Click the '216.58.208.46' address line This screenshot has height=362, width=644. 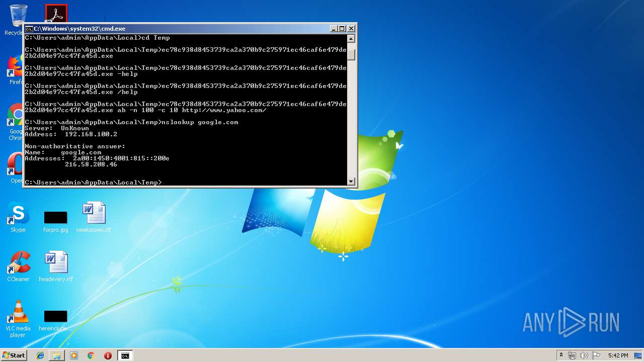click(x=91, y=164)
